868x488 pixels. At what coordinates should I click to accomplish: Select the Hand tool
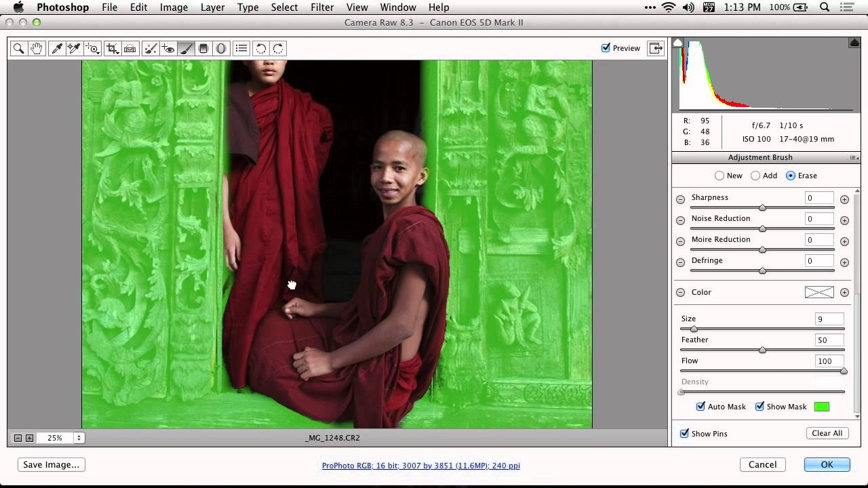pyautogui.click(x=37, y=48)
